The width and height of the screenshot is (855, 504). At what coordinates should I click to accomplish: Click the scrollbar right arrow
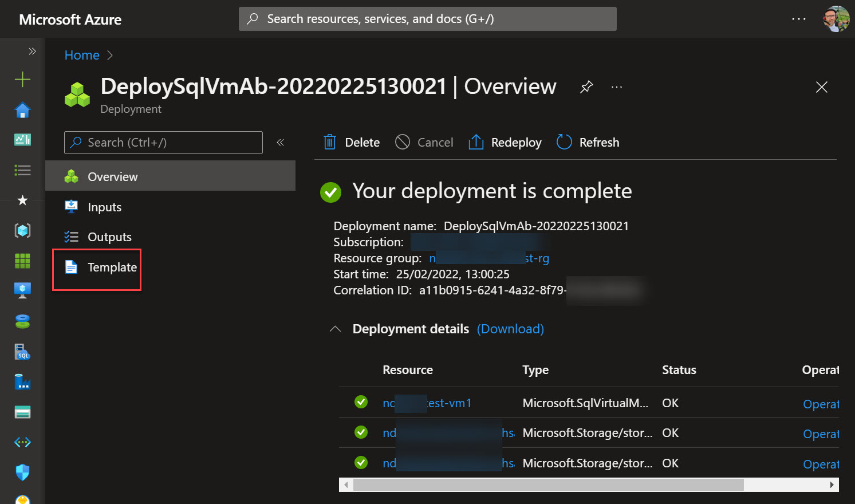pos(832,485)
